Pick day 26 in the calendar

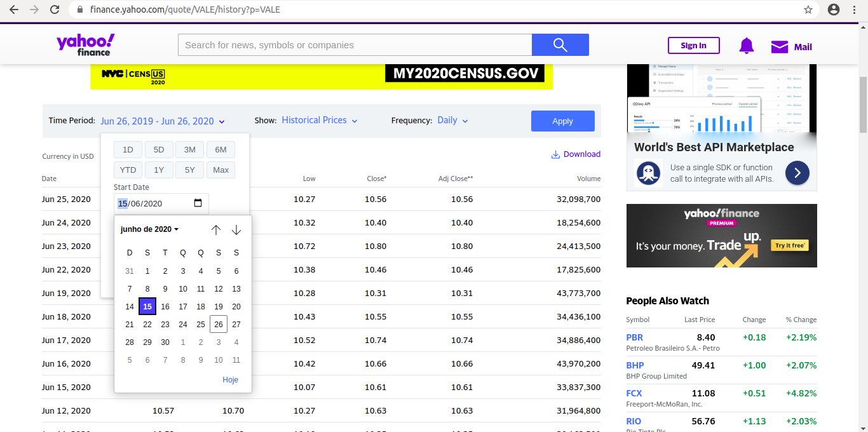click(219, 324)
